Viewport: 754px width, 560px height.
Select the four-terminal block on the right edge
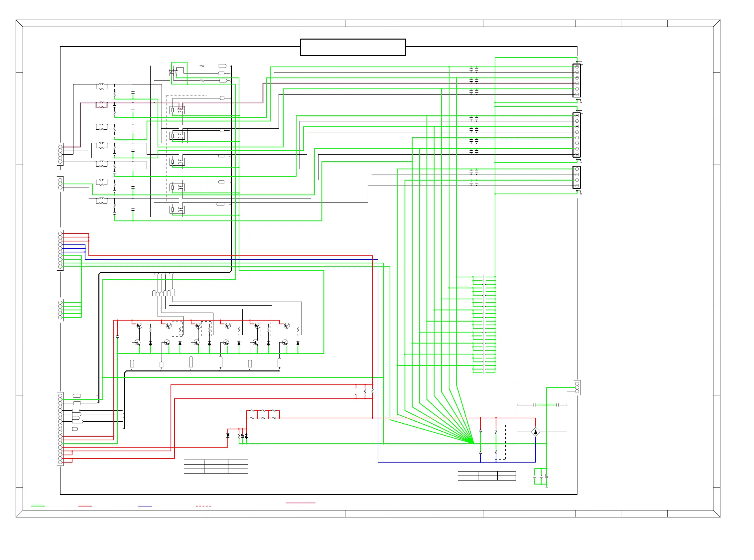tap(576, 177)
